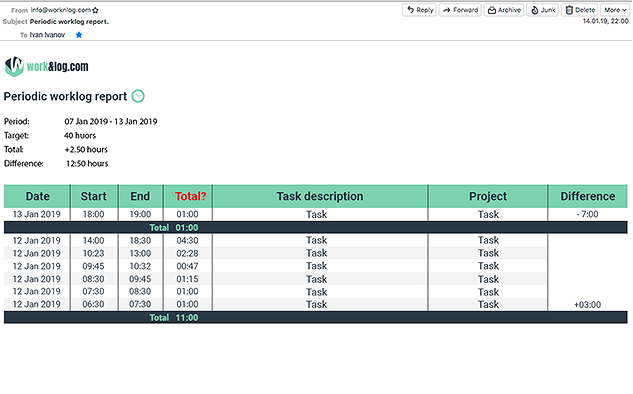
Task: Forward this email
Action: [x=460, y=10]
